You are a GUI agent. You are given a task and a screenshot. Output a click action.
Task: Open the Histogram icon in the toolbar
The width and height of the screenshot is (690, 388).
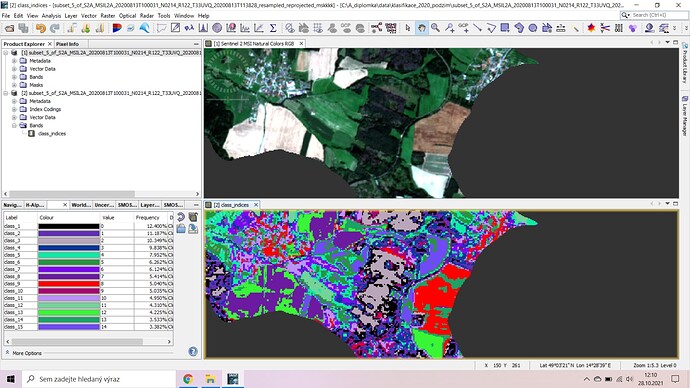[203, 28]
